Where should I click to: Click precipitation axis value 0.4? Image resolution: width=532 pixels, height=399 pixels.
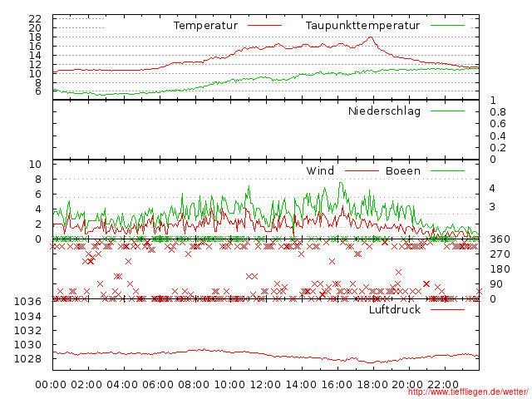tap(498, 136)
